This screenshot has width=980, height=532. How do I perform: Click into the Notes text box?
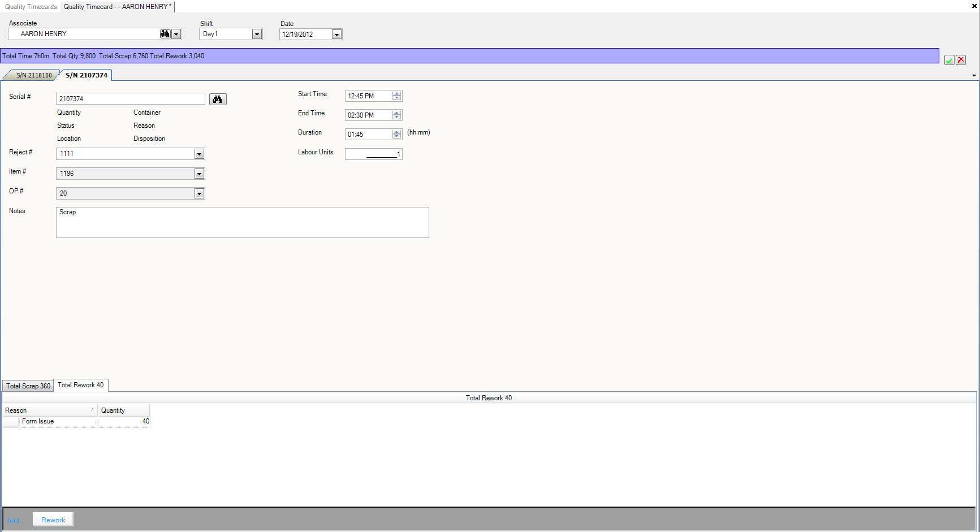243,222
